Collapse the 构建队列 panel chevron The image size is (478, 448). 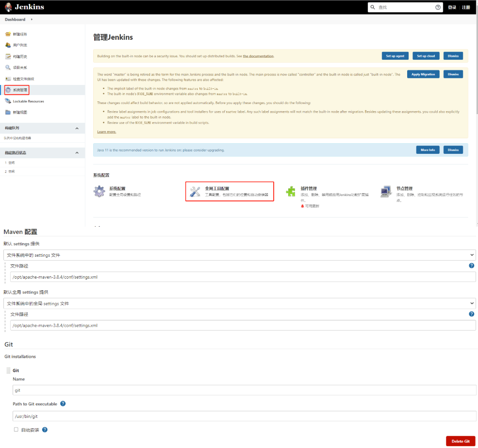(x=77, y=128)
